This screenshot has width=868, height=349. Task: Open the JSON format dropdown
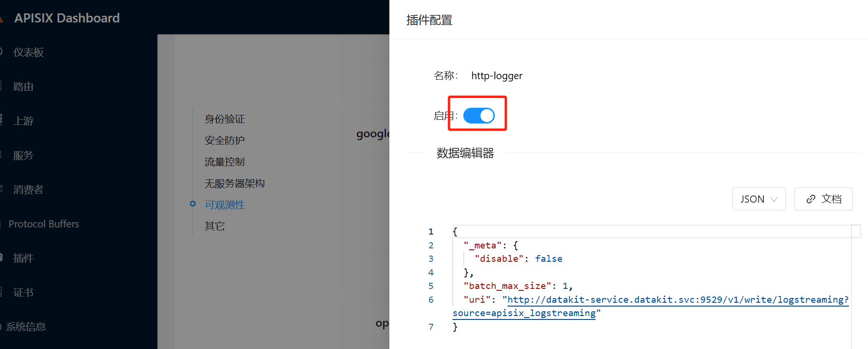[759, 199]
